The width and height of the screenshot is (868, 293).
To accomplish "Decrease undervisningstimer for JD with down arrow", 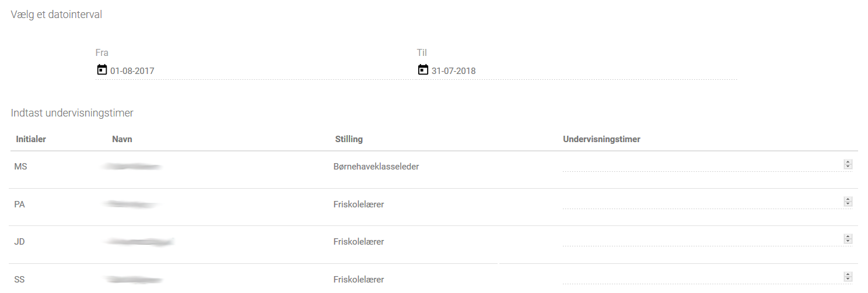I will click(848, 242).
